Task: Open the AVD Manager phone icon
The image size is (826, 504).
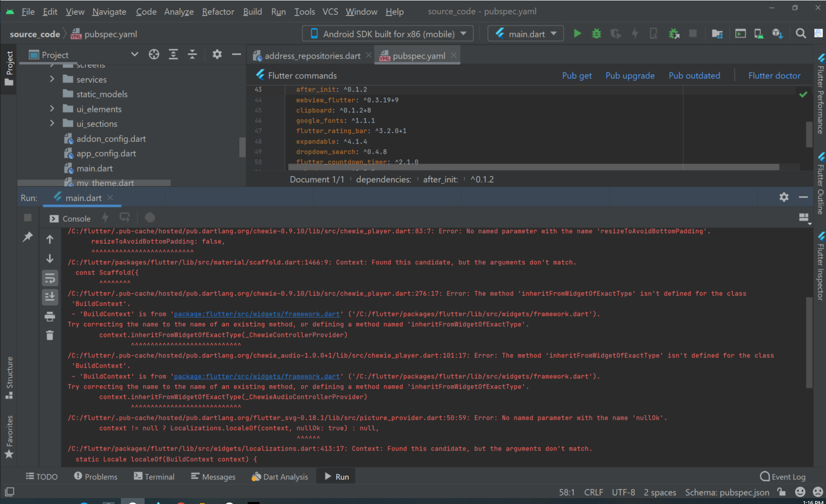Action: [759, 33]
